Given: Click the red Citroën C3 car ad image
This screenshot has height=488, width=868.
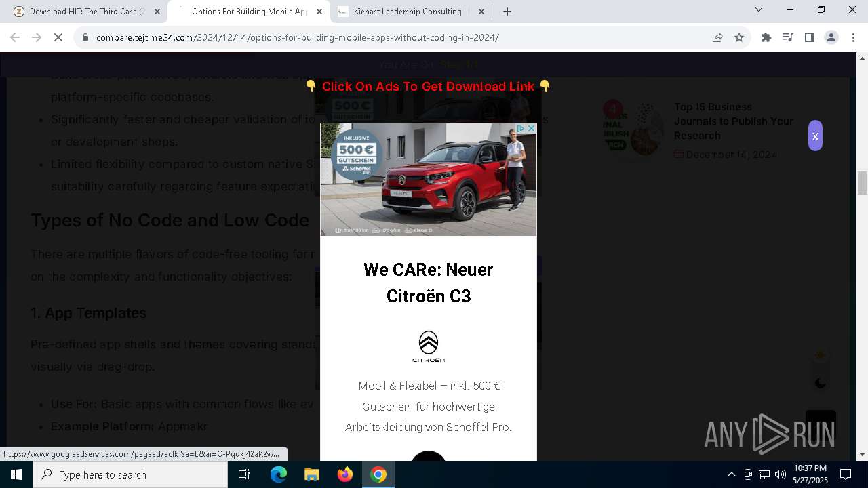Looking at the screenshot, I should [429, 180].
